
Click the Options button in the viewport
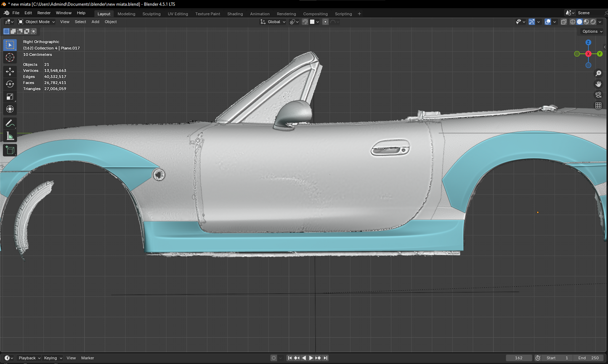592,31
